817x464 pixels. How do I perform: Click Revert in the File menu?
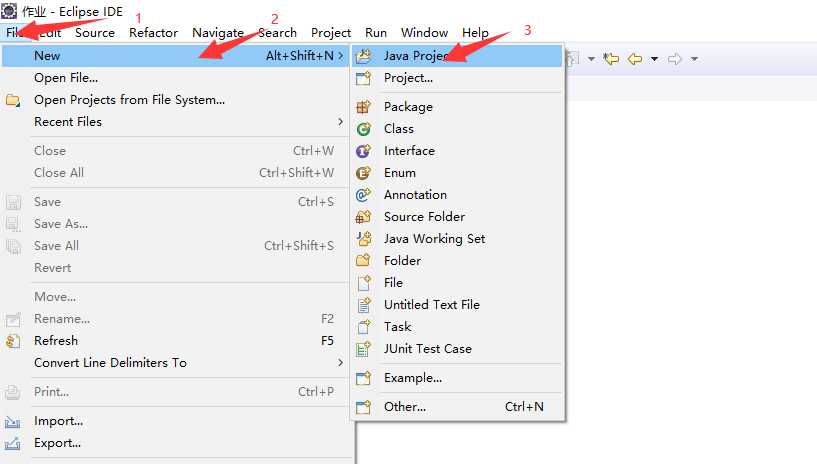pos(176,268)
